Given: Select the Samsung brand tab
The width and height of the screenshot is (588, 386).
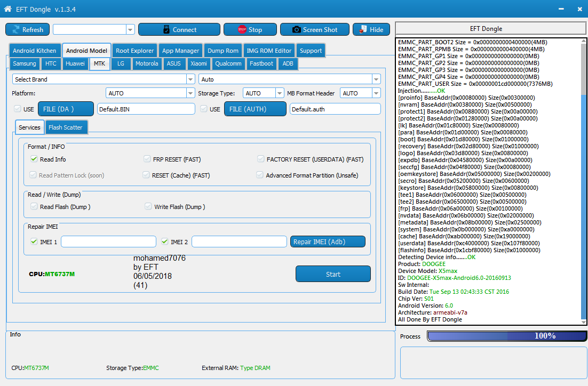Looking at the screenshot, I should (25, 63).
